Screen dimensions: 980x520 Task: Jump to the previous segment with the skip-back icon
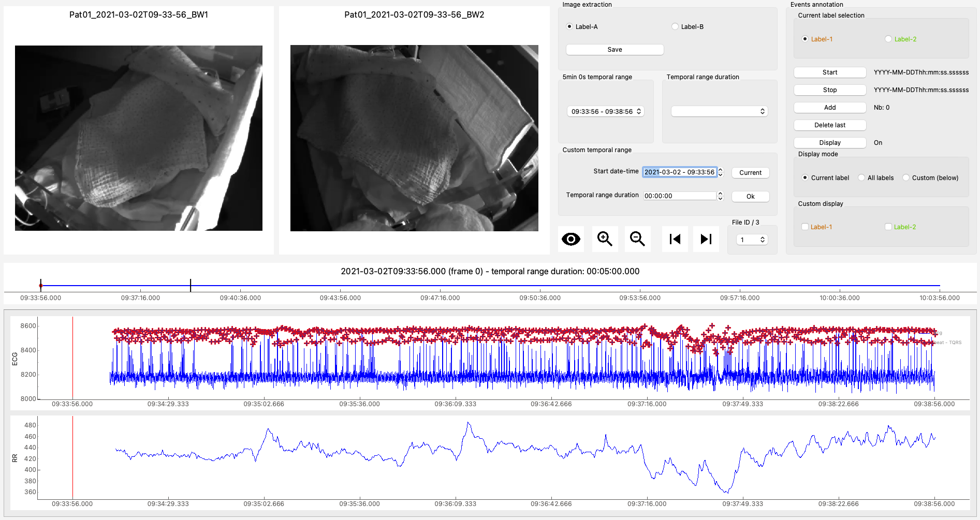675,239
